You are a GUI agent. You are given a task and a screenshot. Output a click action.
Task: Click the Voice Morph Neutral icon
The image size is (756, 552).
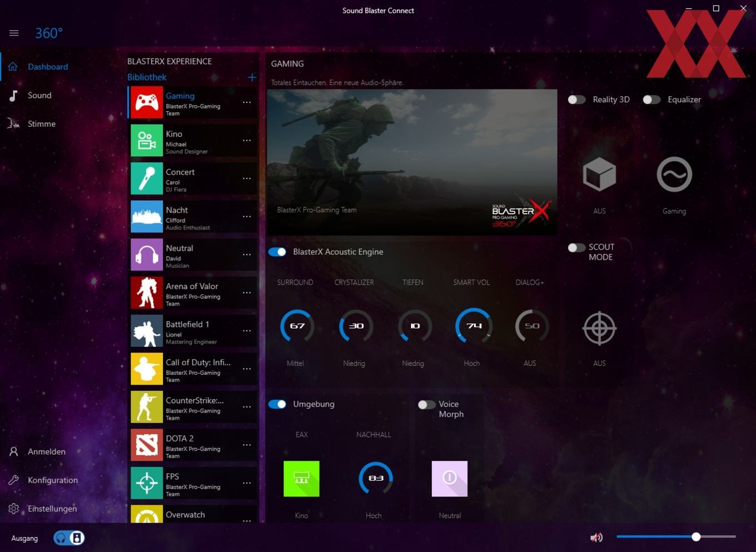pos(450,479)
